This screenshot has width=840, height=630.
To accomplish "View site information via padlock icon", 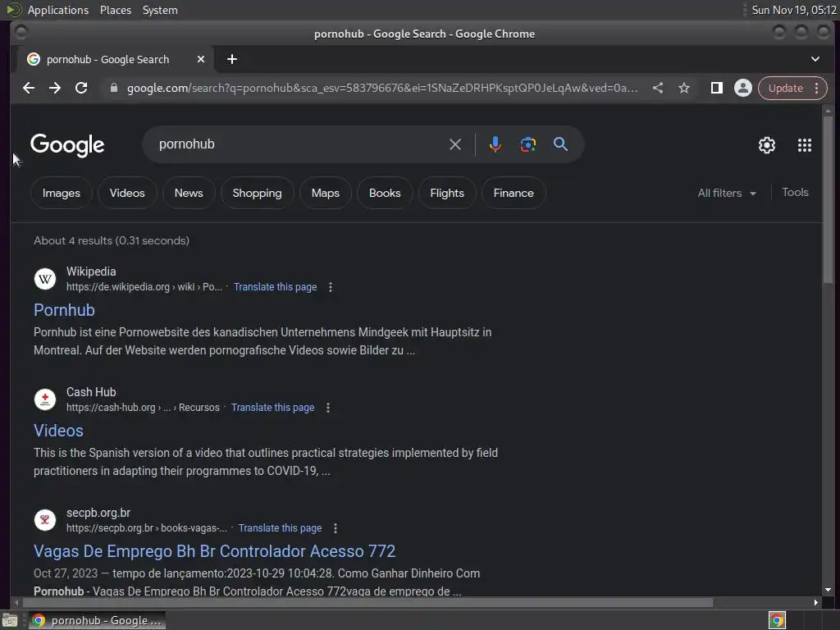I will coord(113,88).
